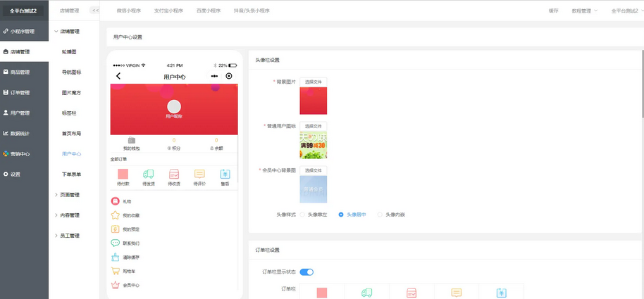Click the 缓存 link in top bar
The image size is (644, 299).
coord(553,11)
